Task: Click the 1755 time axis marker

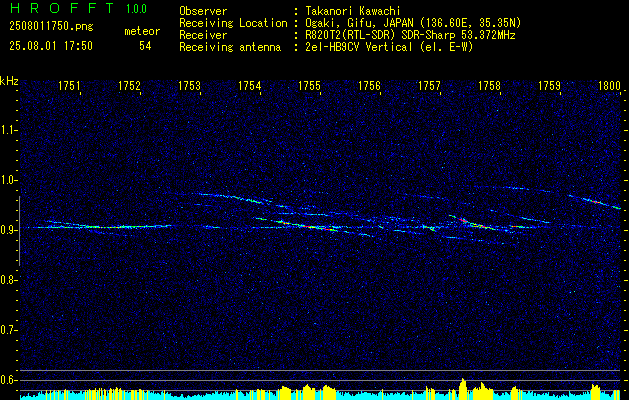Action: (x=310, y=86)
